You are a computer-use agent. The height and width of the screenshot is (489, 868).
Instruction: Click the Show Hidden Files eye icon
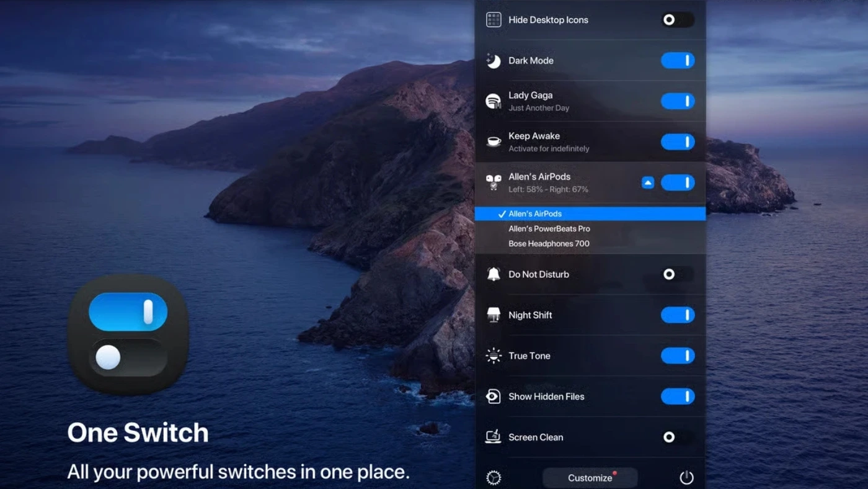pyautogui.click(x=494, y=397)
